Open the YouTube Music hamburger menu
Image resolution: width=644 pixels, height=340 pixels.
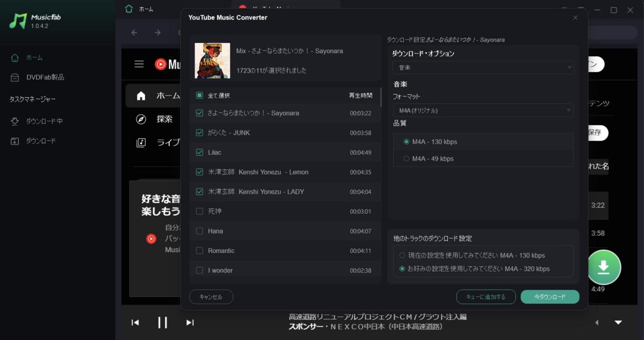pyautogui.click(x=139, y=64)
